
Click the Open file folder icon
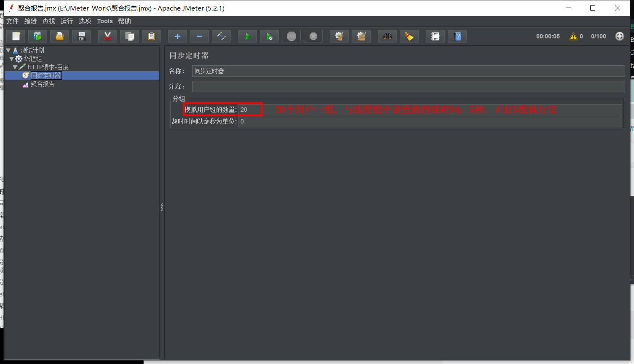[59, 36]
